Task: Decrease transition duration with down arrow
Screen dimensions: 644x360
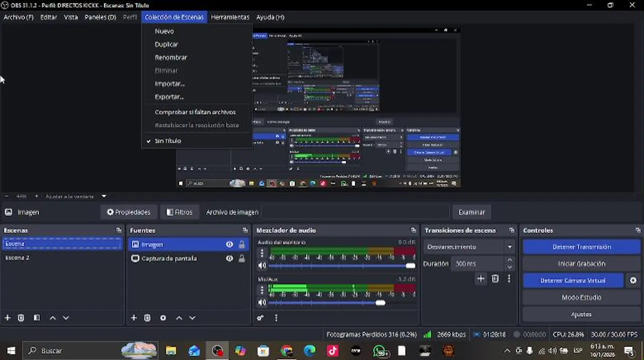Action: coord(509,266)
